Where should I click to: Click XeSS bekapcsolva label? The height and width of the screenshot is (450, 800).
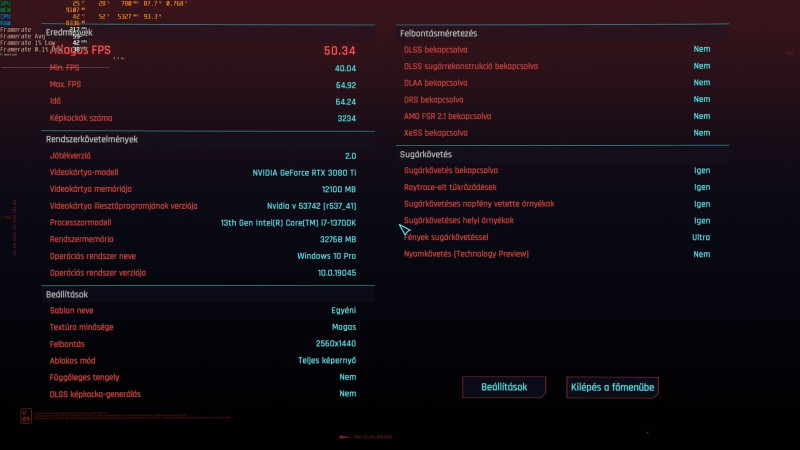435,133
